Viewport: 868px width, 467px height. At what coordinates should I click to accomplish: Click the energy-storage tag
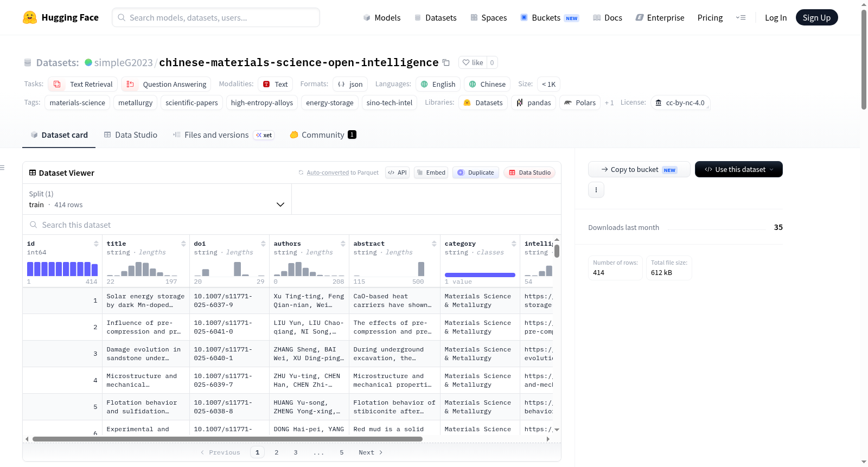tap(330, 103)
